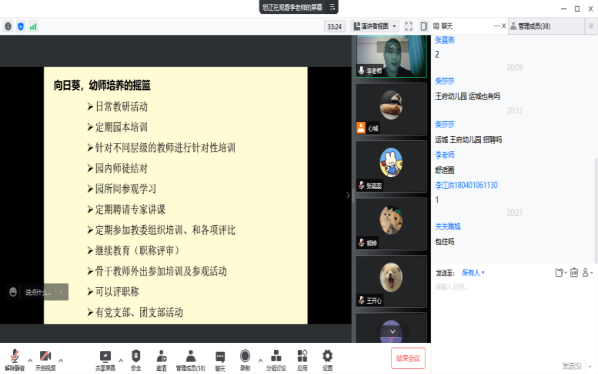598x374 pixels.
Task: Click the send (发送) button
Action: point(571,366)
